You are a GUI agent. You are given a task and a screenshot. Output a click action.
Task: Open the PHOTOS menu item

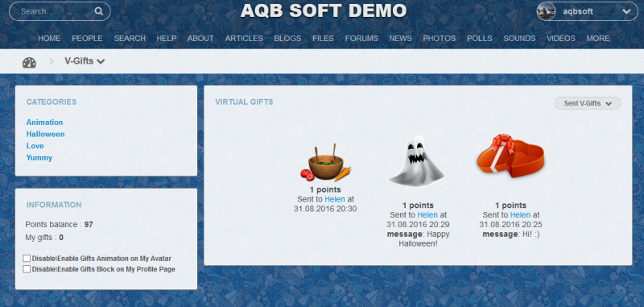pos(439,38)
